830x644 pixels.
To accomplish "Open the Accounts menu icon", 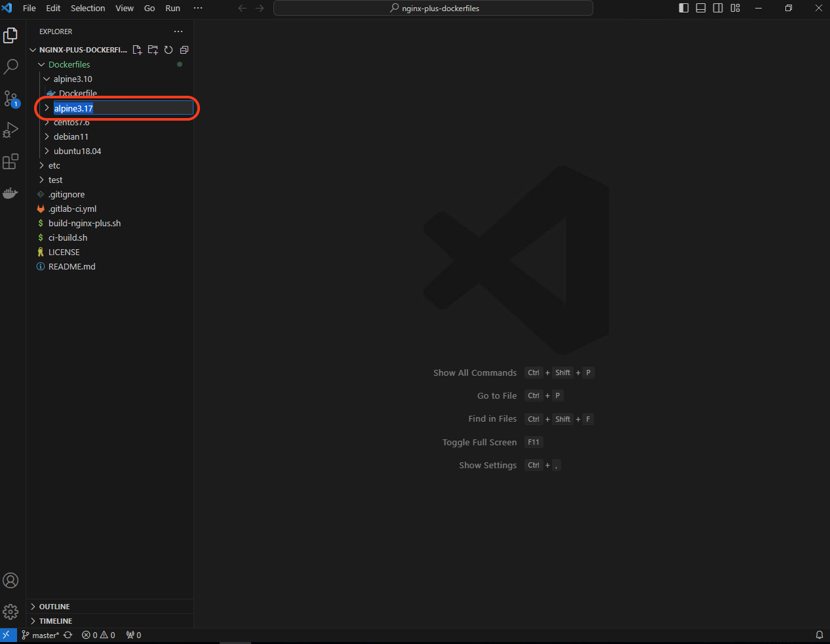I will click(10, 580).
